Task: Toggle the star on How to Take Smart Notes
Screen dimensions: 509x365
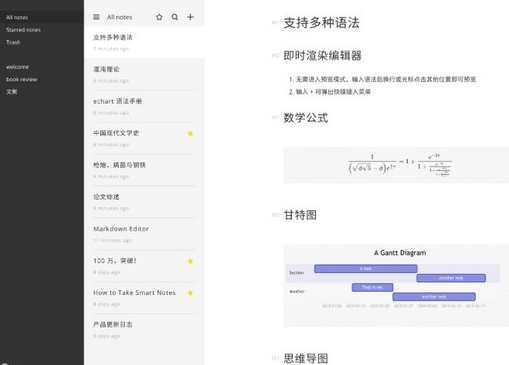Action: coord(190,293)
